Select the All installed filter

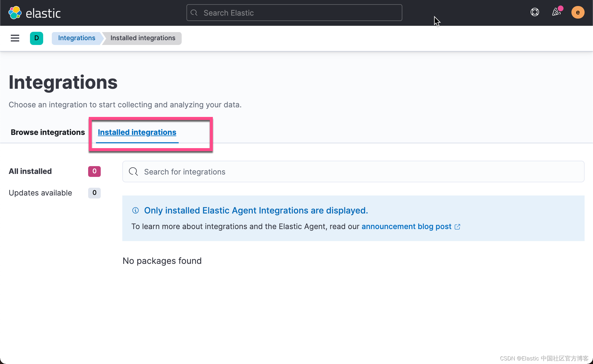coord(30,171)
